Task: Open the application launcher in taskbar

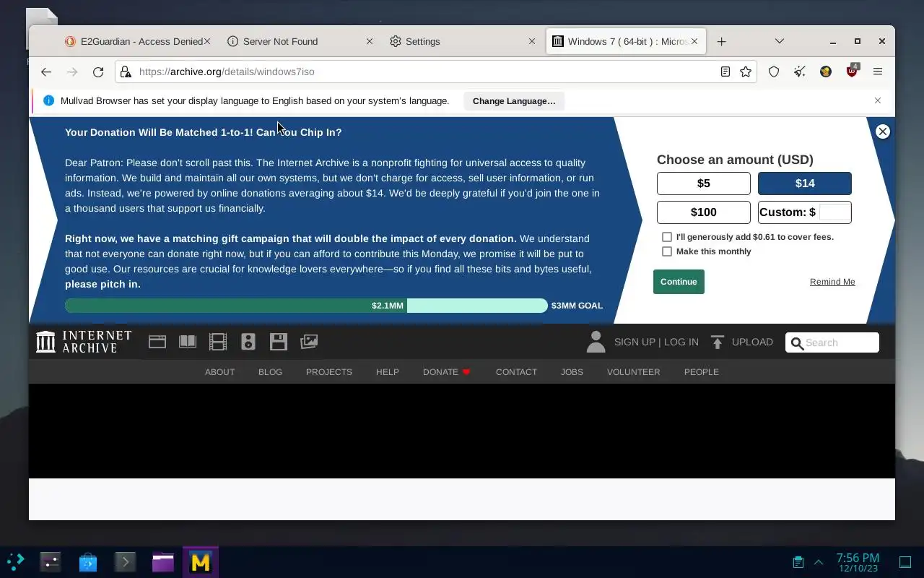Action: 15,561
